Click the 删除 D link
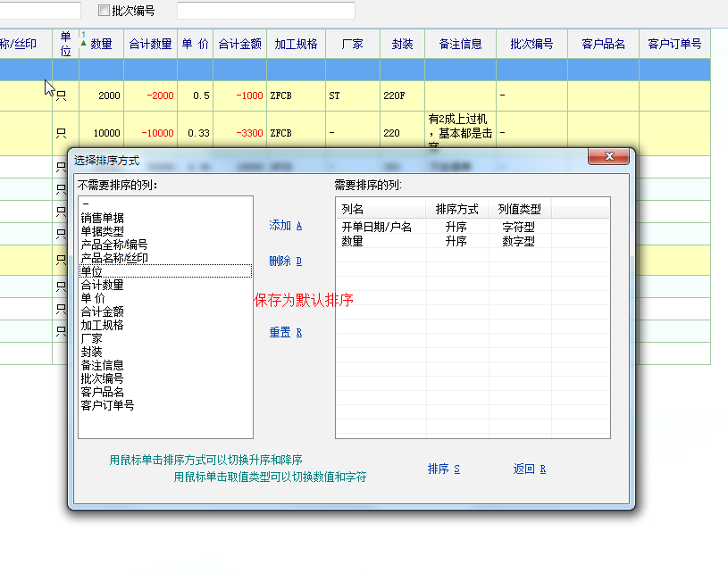728x573 pixels. 286,262
